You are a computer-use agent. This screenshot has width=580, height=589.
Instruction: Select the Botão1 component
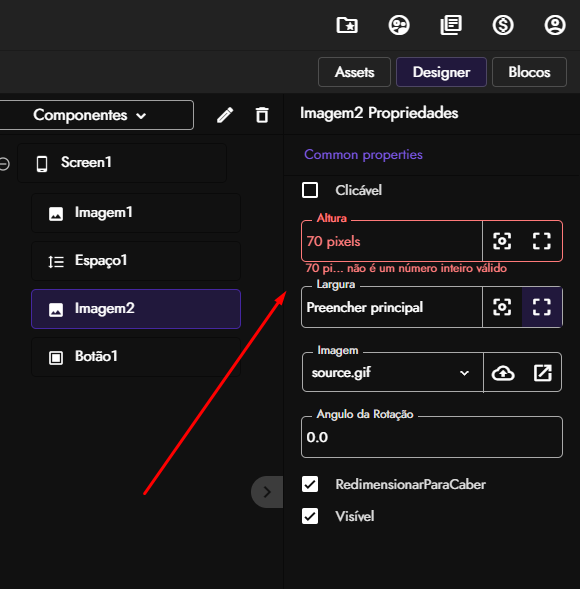pyautogui.click(x=136, y=357)
